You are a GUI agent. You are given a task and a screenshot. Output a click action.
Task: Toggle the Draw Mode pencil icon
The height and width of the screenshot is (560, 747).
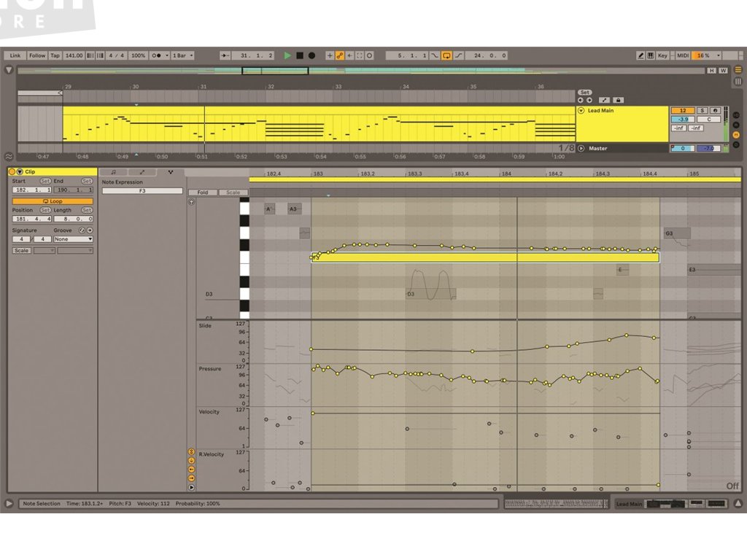click(640, 55)
